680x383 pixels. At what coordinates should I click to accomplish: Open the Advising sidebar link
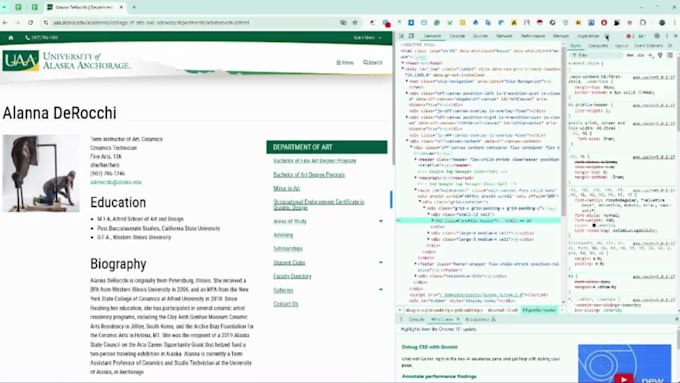click(x=283, y=235)
